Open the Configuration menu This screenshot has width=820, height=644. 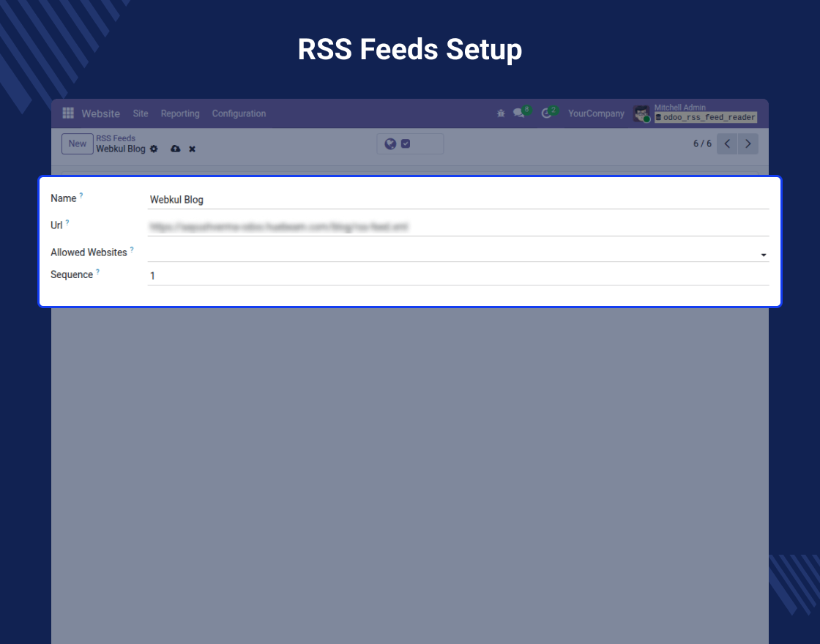239,113
